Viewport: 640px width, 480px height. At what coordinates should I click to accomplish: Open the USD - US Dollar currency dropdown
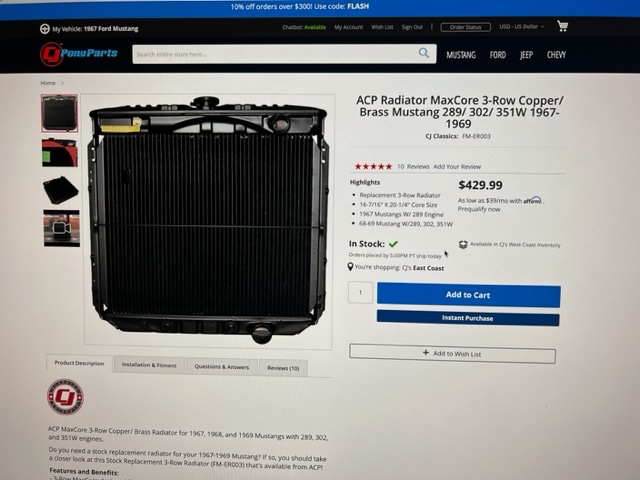pyautogui.click(x=522, y=27)
